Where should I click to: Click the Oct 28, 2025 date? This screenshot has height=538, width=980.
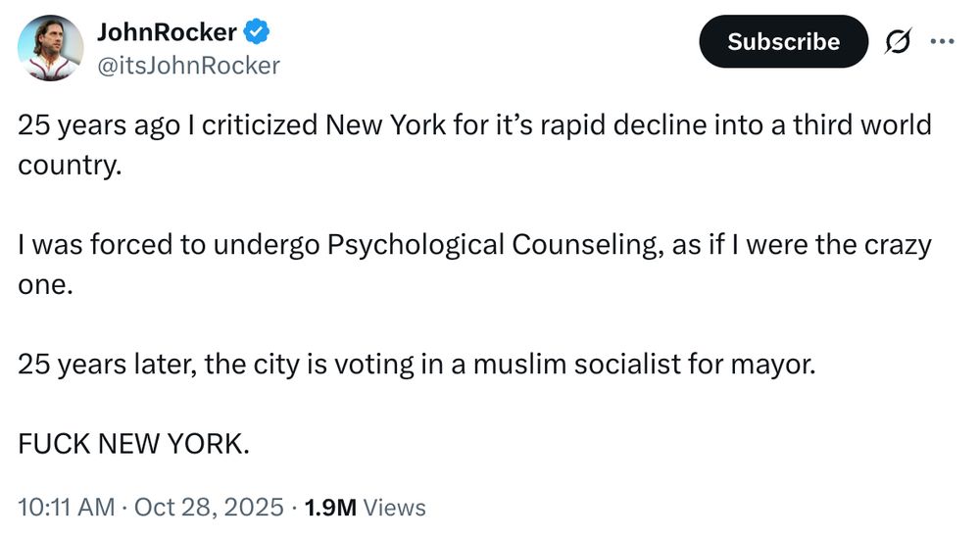coord(208,507)
